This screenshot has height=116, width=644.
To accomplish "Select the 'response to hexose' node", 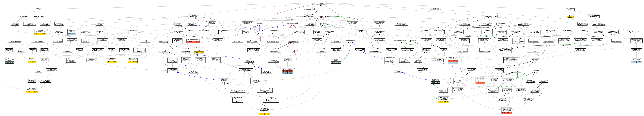I will [x=38, y=71].
